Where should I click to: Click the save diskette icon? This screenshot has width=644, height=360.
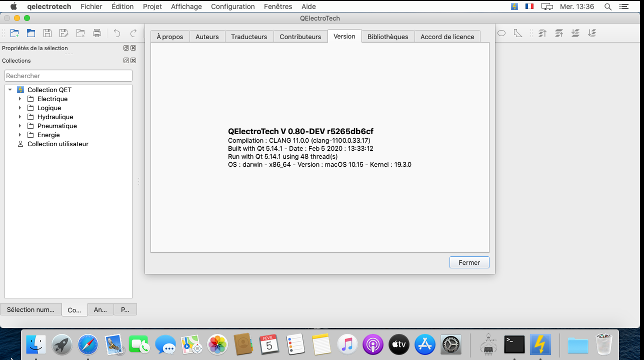pyautogui.click(x=47, y=33)
